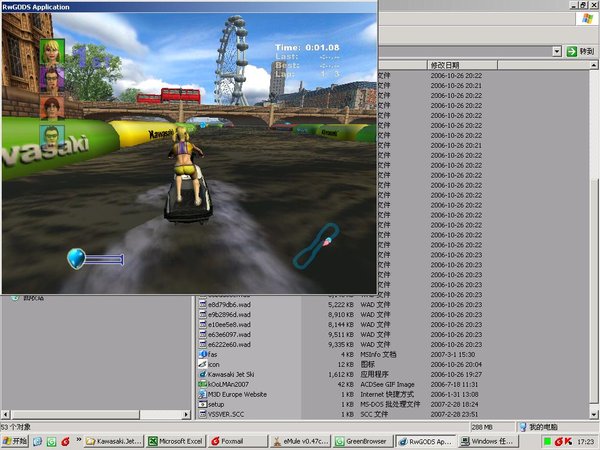This screenshot has width=600, height=450.
Task: Click the Kawasaki Jet folder taskbar button
Action: [x=115, y=440]
